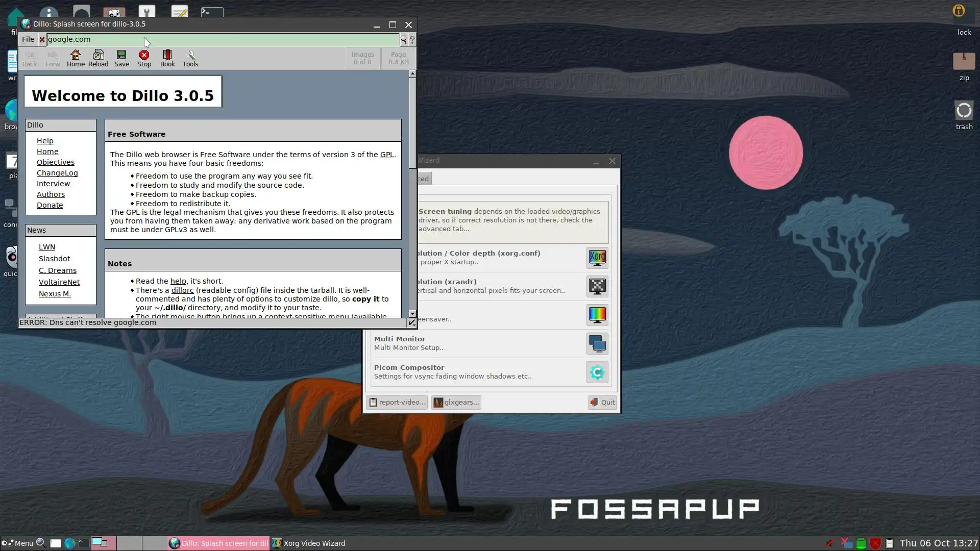Click inside the google.com URL field

(x=219, y=39)
